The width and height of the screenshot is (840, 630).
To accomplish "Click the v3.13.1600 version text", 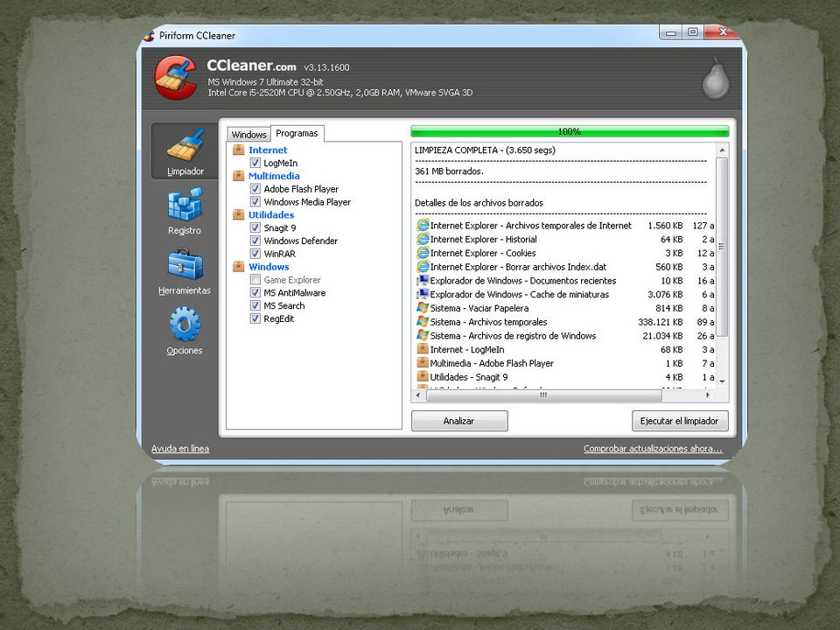I will click(x=326, y=67).
